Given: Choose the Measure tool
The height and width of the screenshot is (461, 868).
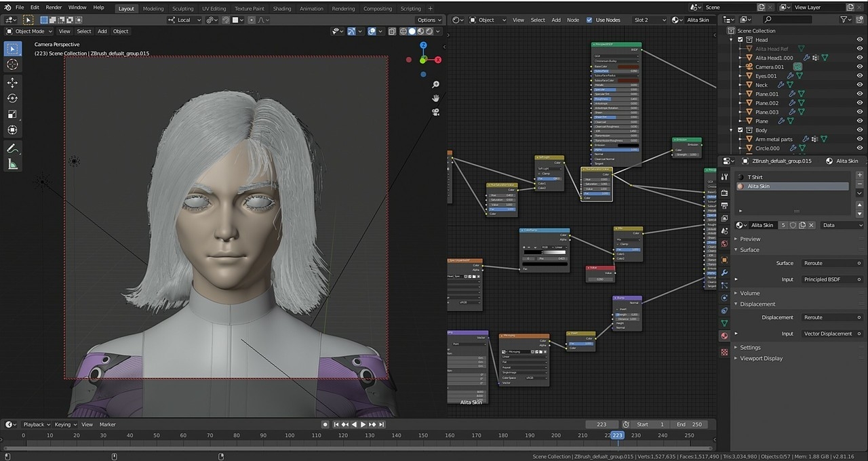Looking at the screenshot, I should pos(12,164).
